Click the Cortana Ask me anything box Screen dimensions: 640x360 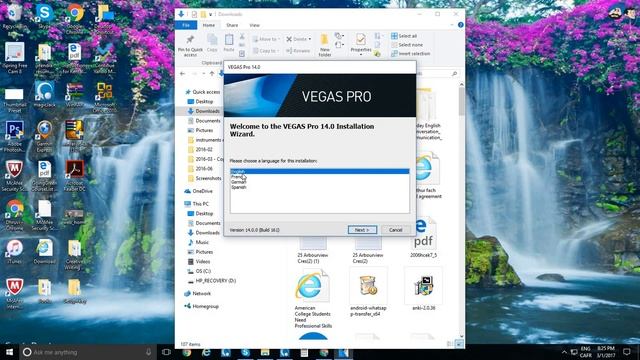87,352
